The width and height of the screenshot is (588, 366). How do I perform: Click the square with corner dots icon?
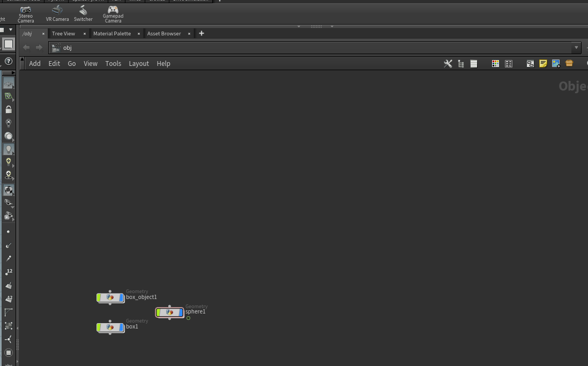[9, 326]
